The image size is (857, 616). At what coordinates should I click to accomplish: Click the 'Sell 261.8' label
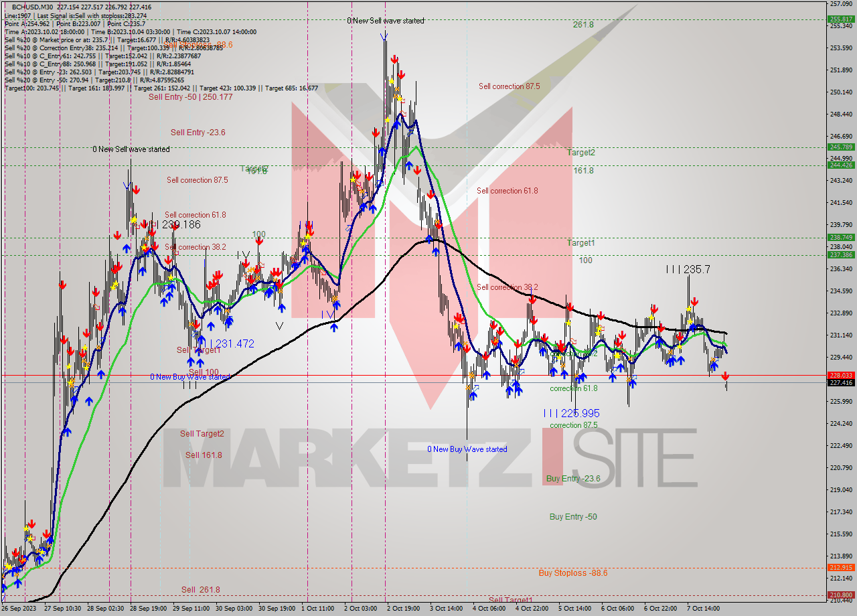[x=201, y=590]
